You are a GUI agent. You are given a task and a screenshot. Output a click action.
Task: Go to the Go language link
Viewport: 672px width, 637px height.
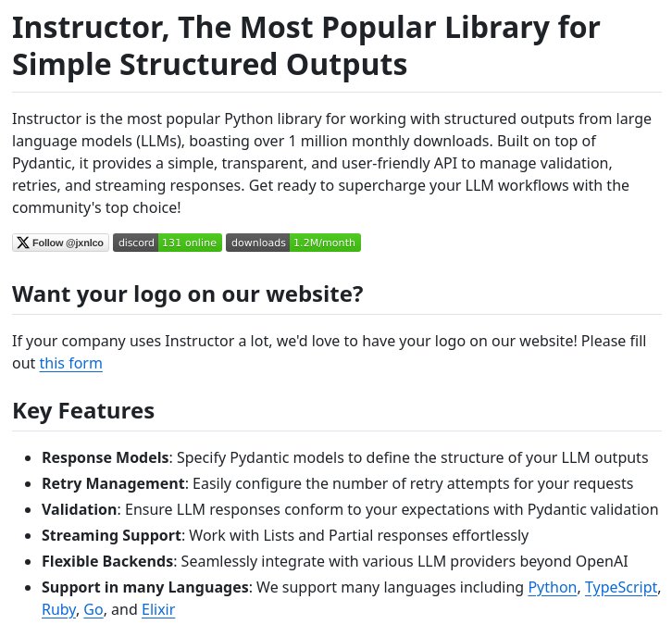point(93,609)
